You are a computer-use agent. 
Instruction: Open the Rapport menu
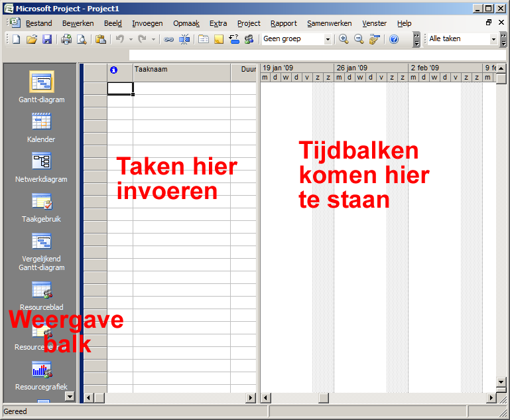(284, 23)
